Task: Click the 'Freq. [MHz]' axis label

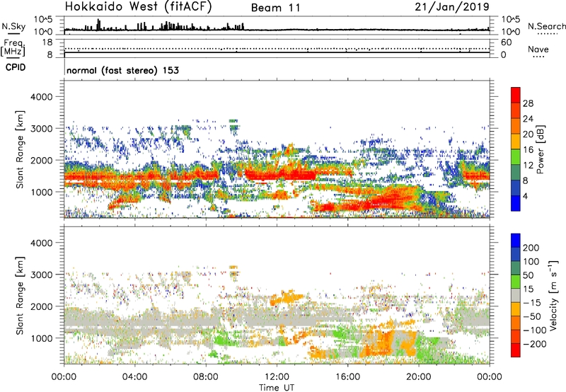Action: [13, 48]
